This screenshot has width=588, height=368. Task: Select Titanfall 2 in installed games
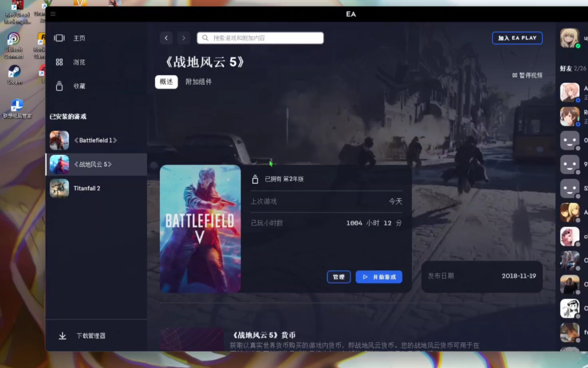coord(96,188)
